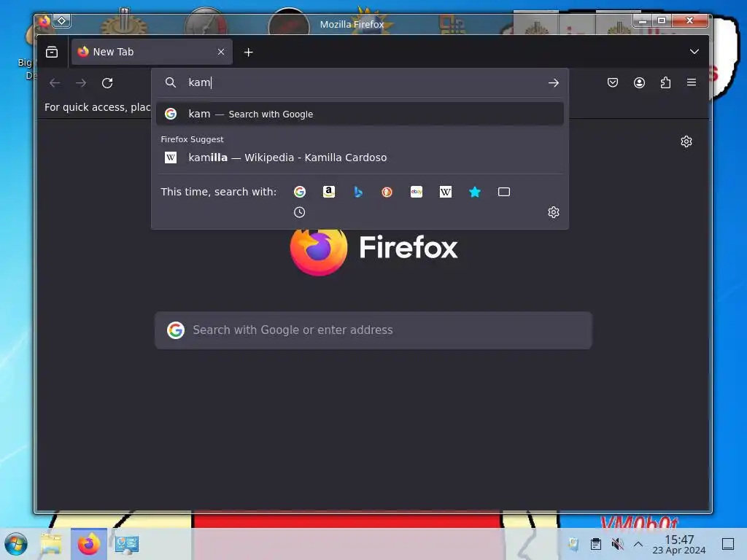Click the 'Firefox Suggest' label
This screenshot has height=560, width=747.
pos(192,139)
